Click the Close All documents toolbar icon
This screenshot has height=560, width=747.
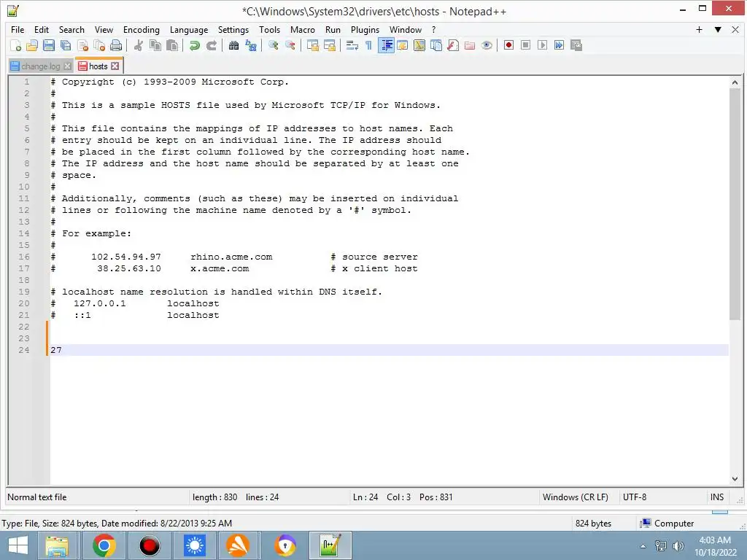99,45
